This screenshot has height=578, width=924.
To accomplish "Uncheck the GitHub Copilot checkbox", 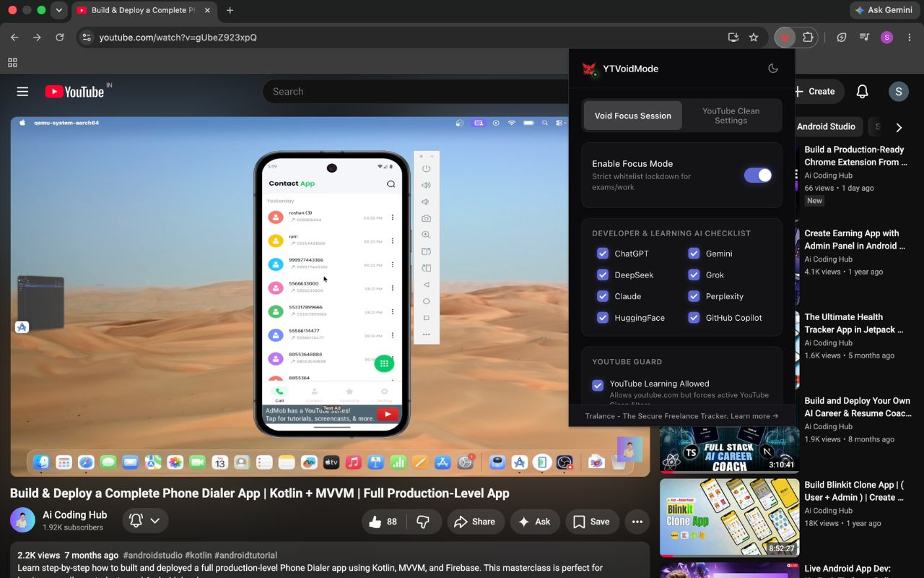I will coord(694,317).
